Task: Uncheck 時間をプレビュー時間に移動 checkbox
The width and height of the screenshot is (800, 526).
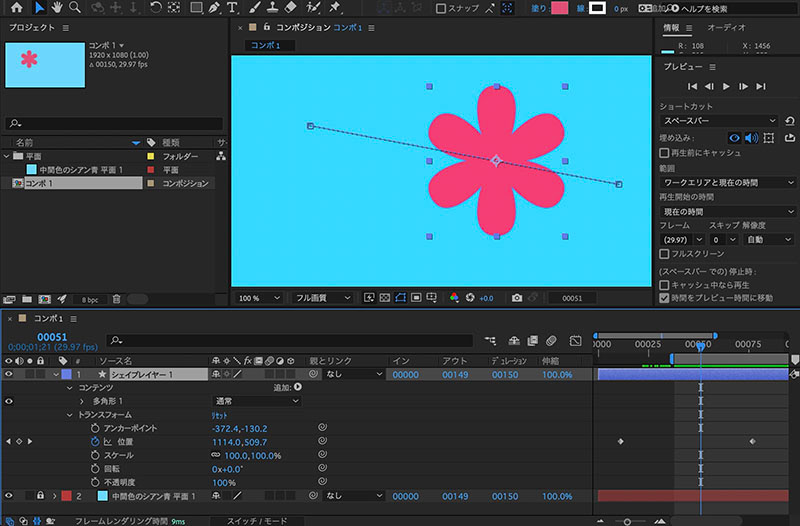Action: 664,298
